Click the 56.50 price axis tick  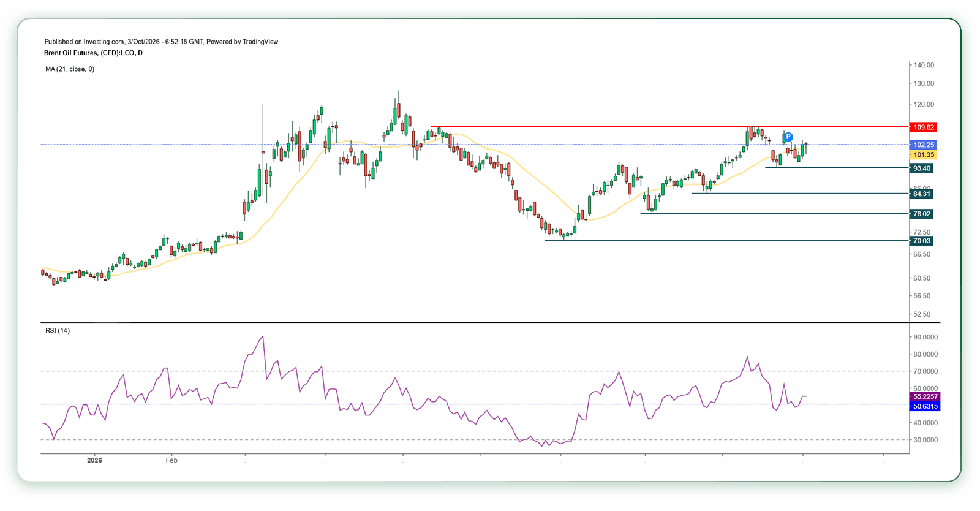click(922, 296)
